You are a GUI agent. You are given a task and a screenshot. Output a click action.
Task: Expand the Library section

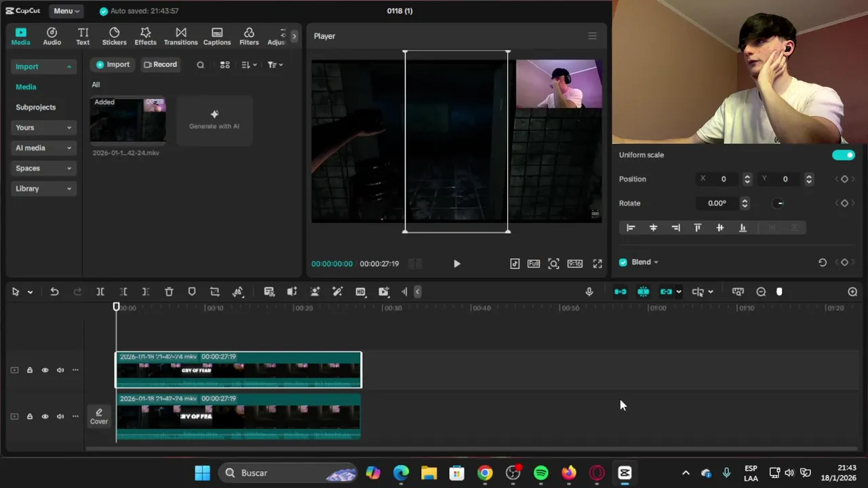[x=43, y=188]
